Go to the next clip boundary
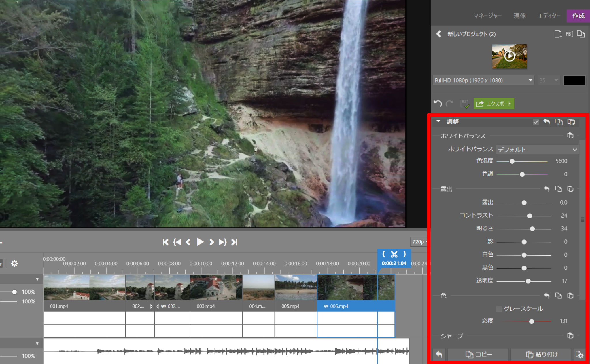Screen dimensions: 590x364 [x=222, y=242]
